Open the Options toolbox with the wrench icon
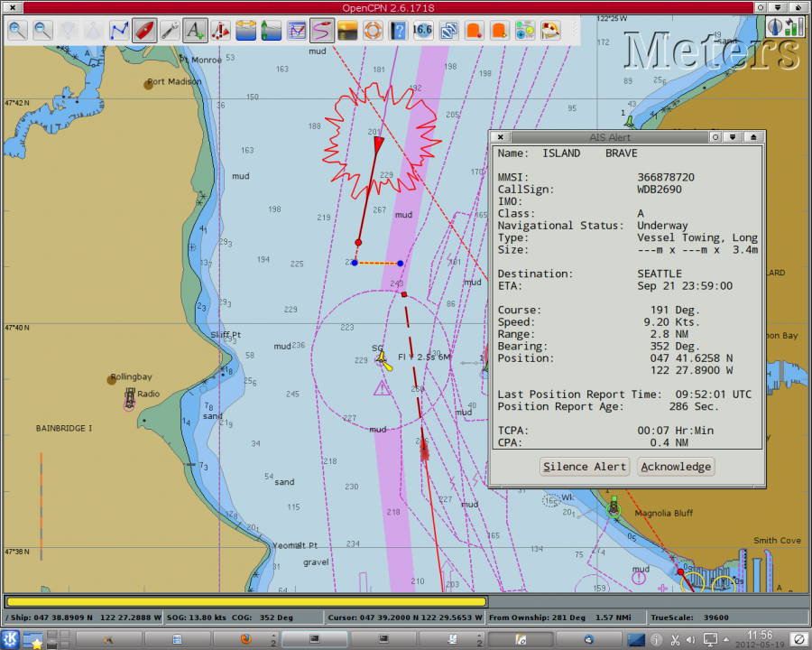The height and width of the screenshot is (650, 812). coord(171,30)
